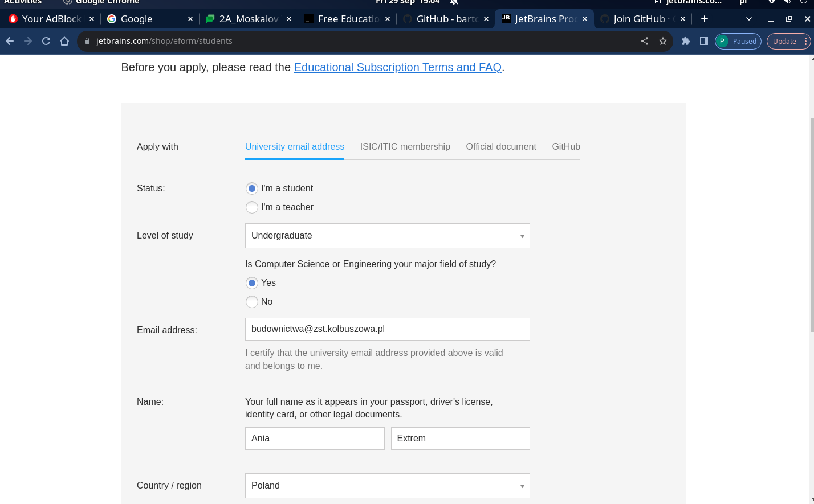Bookmark this page with the star icon
814x504 pixels.
click(663, 41)
